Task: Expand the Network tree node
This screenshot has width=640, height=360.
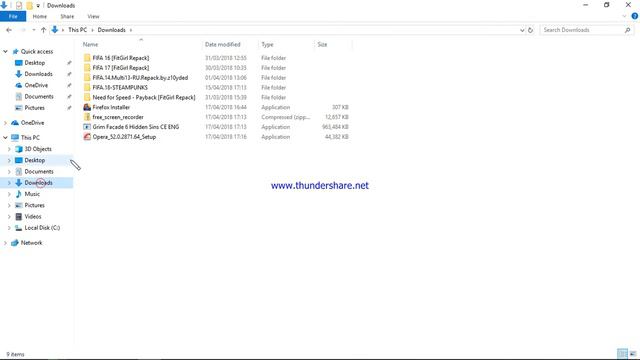Action: tap(5, 243)
